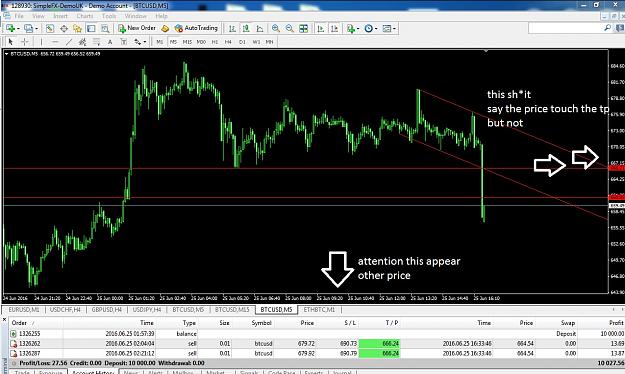625x374 pixels.
Task: Select the Text 'A' drawing tool
Action: pyautogui.click(x=110, y=41)
